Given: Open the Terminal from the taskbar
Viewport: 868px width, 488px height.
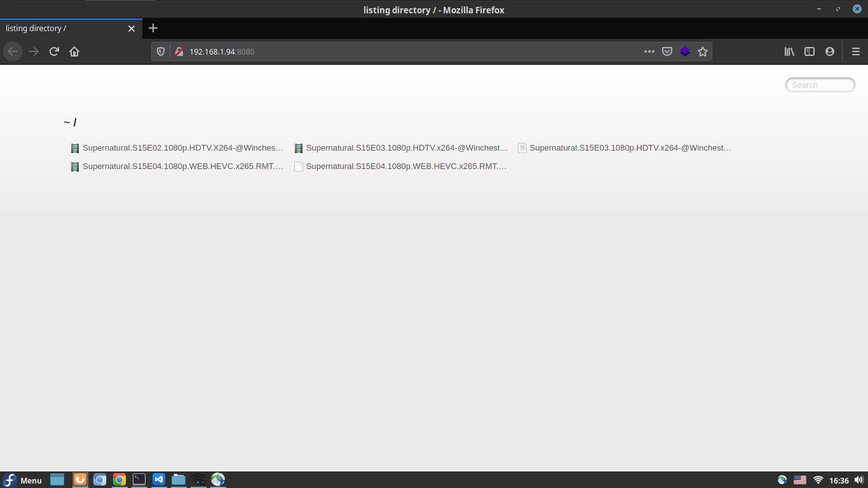Looking at the screenshot, I should [139, 480].
